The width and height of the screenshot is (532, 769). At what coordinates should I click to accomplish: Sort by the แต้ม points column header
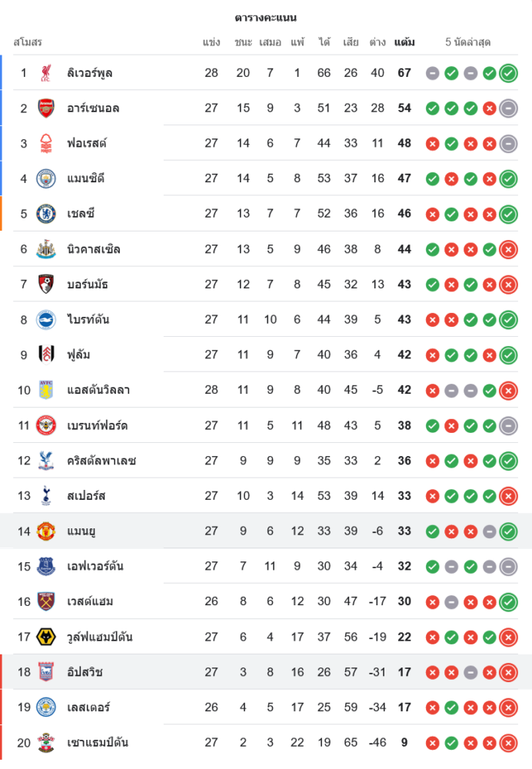[404, 42]
